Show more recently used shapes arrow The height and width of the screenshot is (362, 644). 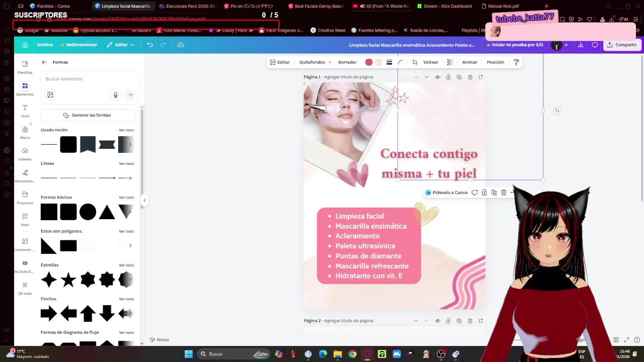tap(130, 145)
